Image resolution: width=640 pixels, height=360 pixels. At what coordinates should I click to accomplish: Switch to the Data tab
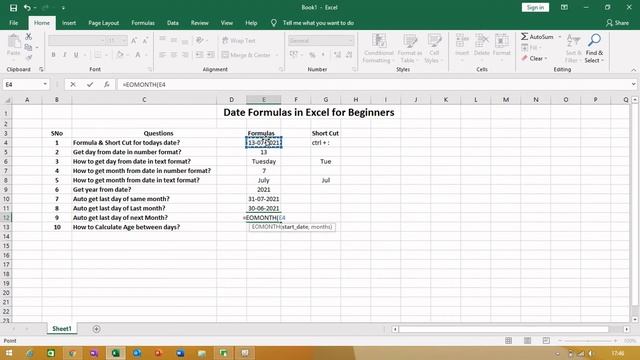(173, 23)
